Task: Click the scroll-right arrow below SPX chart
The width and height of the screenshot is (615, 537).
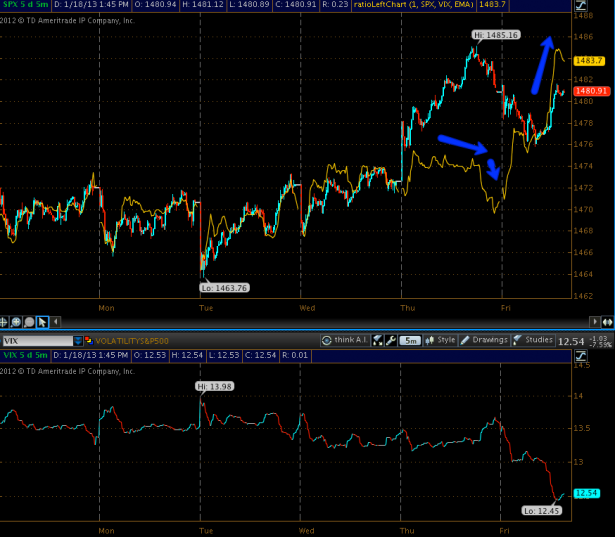Action: [595, 322]
